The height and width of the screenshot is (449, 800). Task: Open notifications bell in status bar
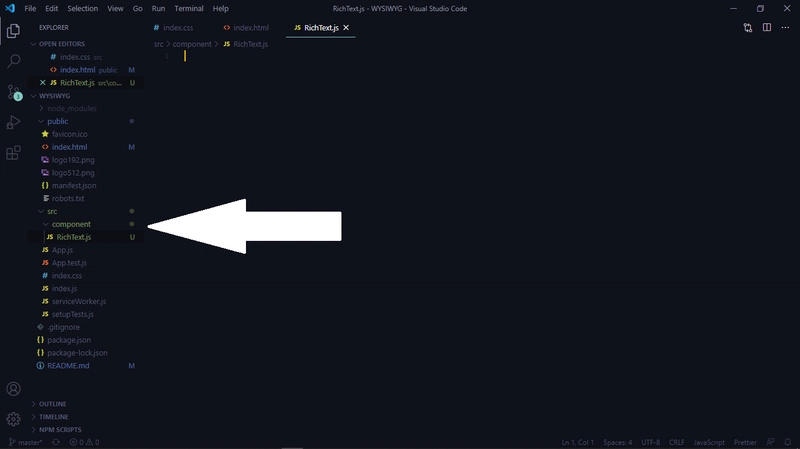pyautogui.click(x=788, y=442)
